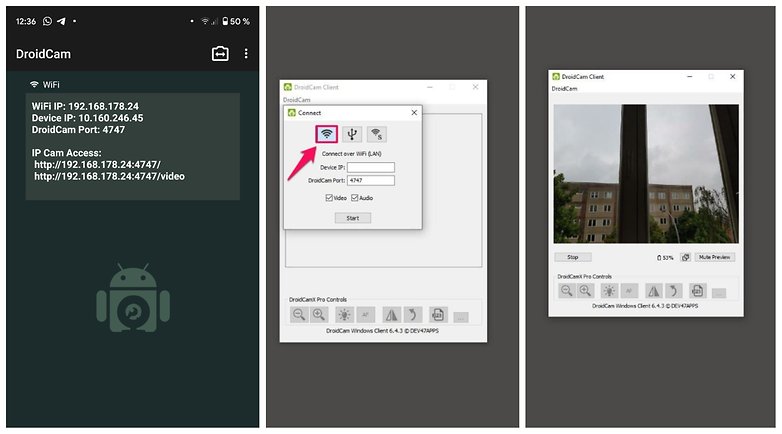Tap the 'WiFi IP: 192.168.178.24' line

pyautogui.click(x=85, y=106)
